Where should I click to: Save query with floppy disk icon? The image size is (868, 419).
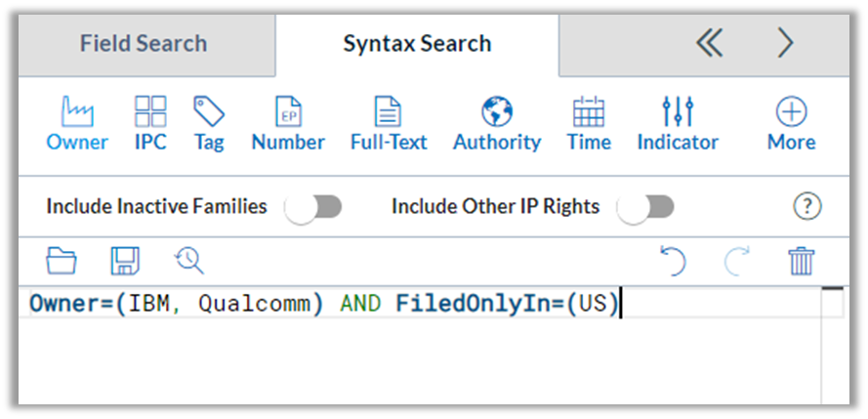(x=125, y=261)
